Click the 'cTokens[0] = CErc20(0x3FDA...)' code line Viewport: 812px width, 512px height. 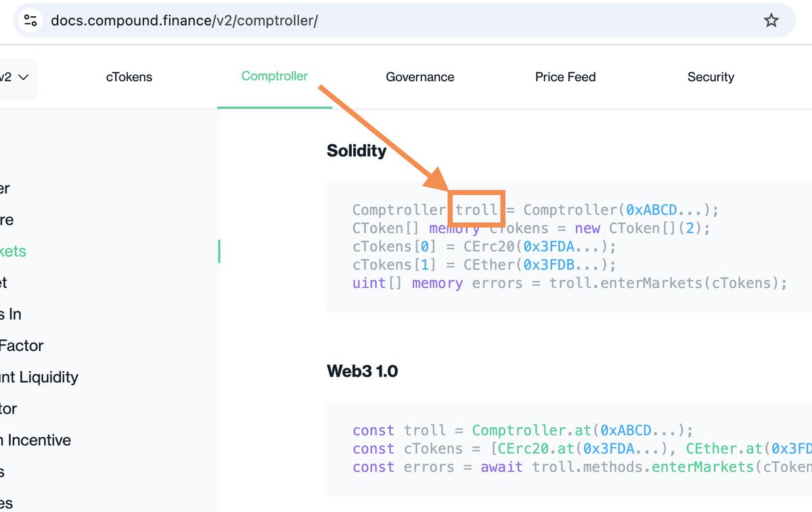[484, 247]
